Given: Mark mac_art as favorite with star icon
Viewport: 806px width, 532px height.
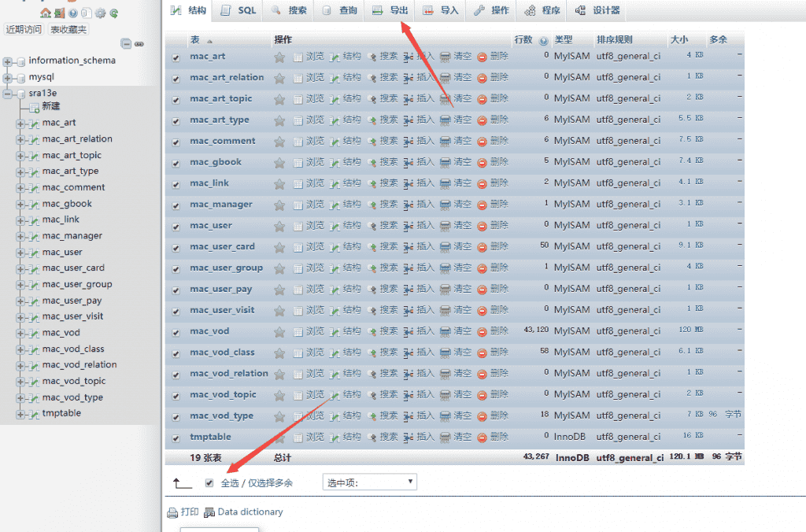Looking at the screenshot, I should point(279,56).
